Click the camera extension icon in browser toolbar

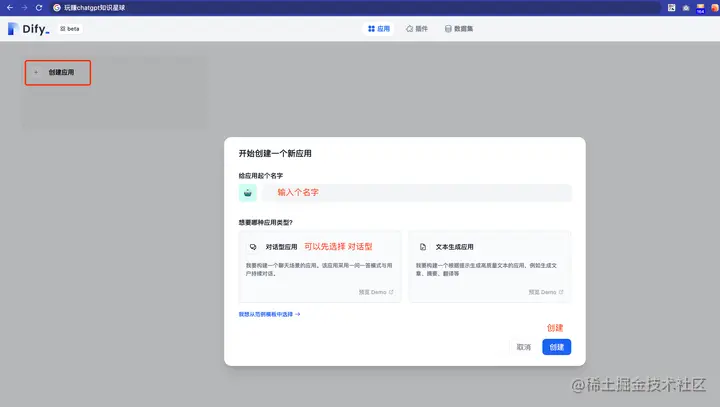tap(686, 8)
